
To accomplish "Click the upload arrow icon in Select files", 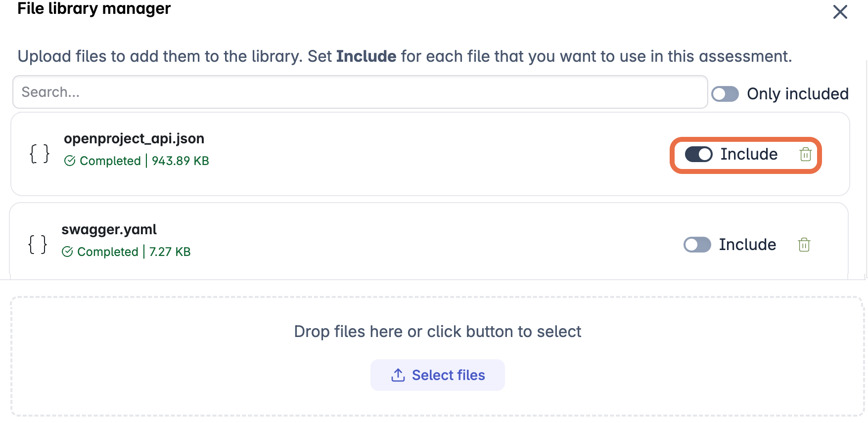I will click(397, 375).
